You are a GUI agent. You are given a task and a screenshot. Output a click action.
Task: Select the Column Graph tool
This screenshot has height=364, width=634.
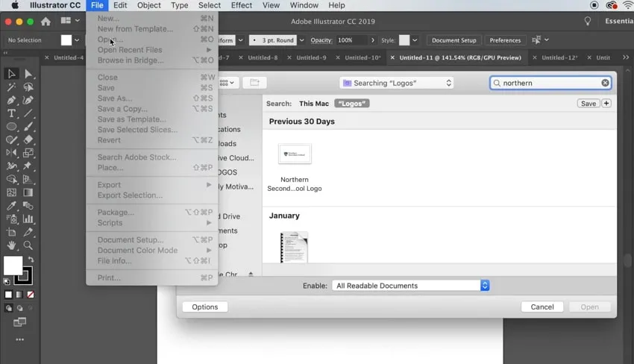pyautogui.click(x=28, y=219)
